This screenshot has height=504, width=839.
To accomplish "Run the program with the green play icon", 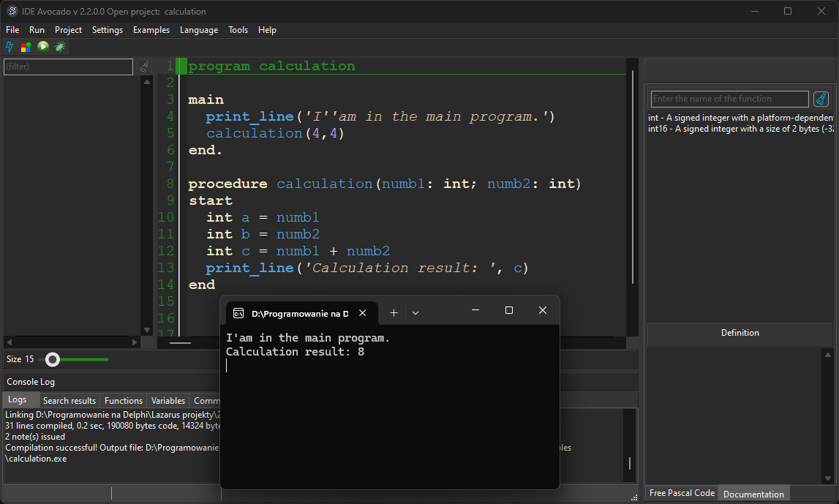I will [43, 47].
